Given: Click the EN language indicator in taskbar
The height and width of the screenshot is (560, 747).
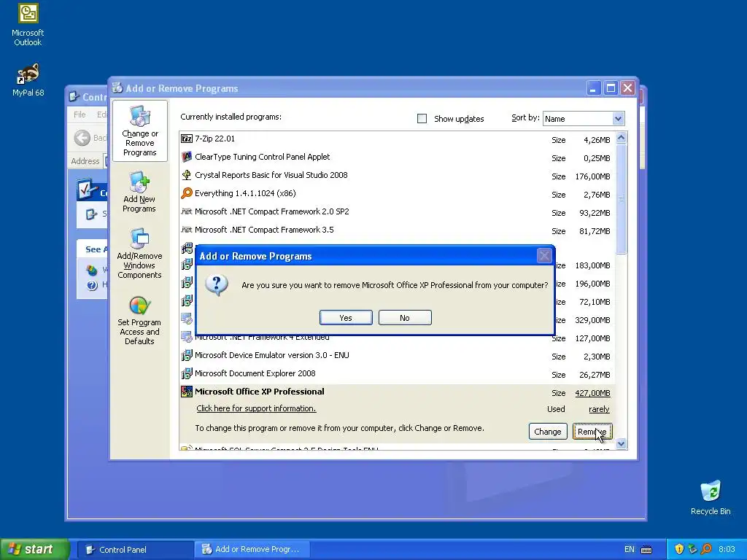Looking at the screenshot, I should 630,549.
